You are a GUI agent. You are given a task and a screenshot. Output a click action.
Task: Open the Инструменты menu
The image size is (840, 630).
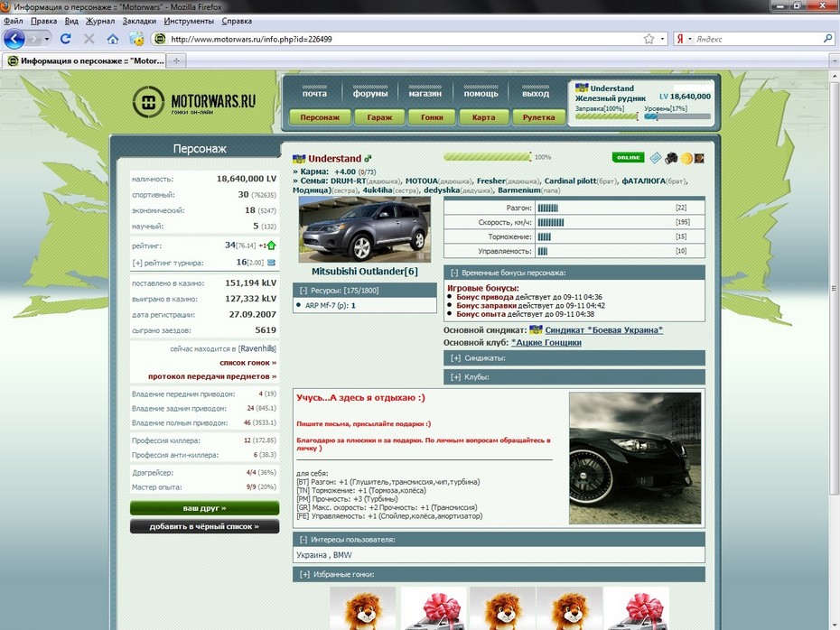point(189,21)
